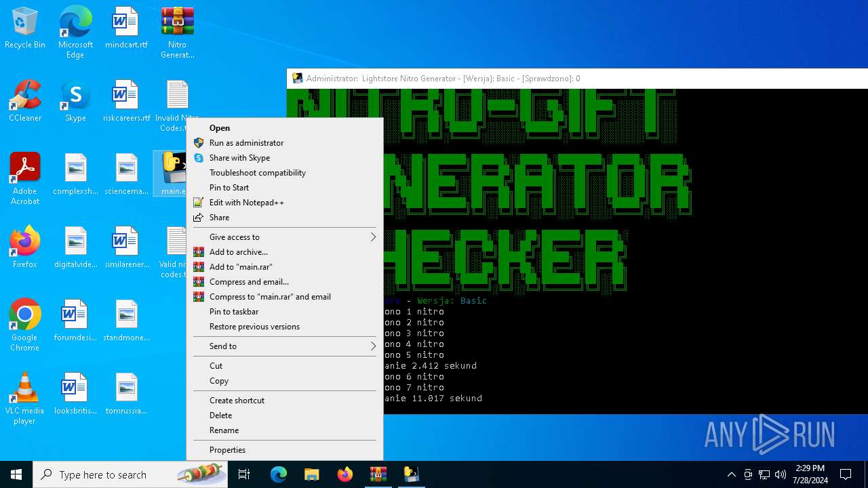Viewport: 868px width, 488px height.
Task: Open the volume tray icon
Action: tap(781, 474)
